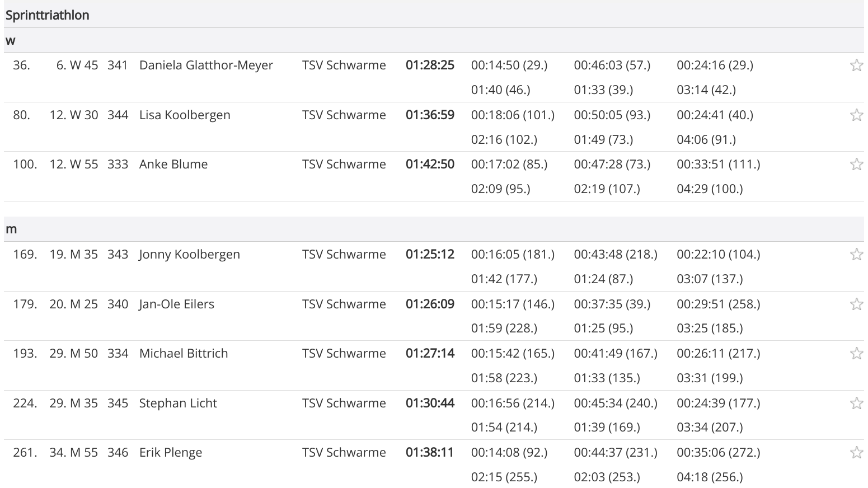Screen dimensions: 868x488
Task: Click TSV Schwarme club in Anke Blume's row
Action: 344,165
